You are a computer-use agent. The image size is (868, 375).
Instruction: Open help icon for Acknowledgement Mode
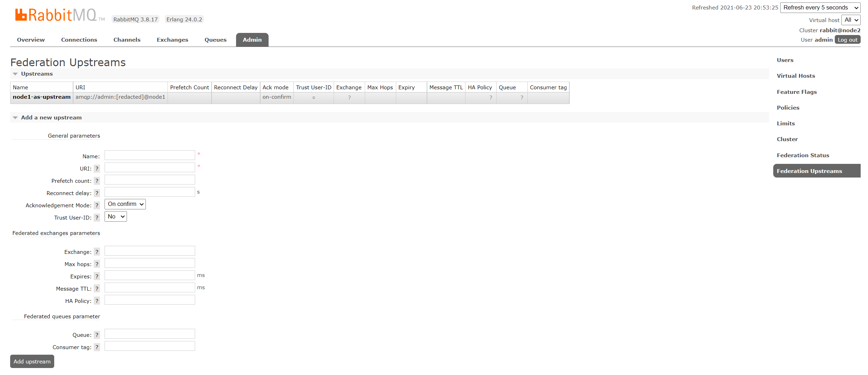point(97,205)
